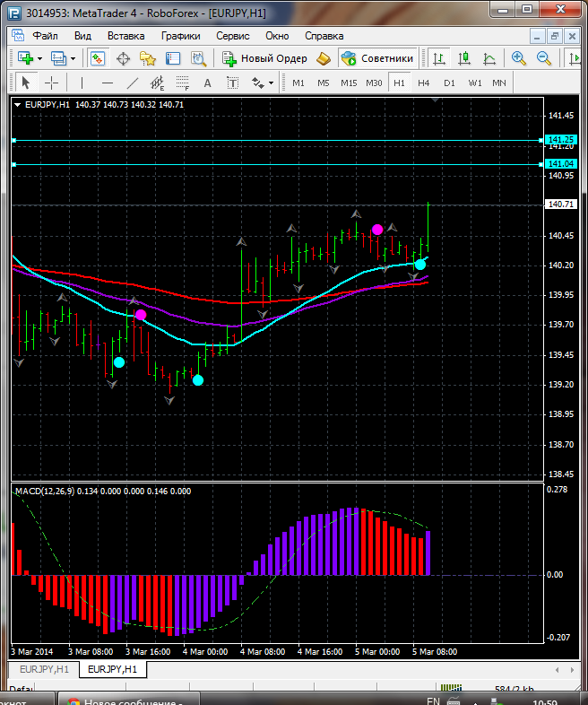Draw a vertical line
This screenshot has height=705, width=588.
point(82,83)
